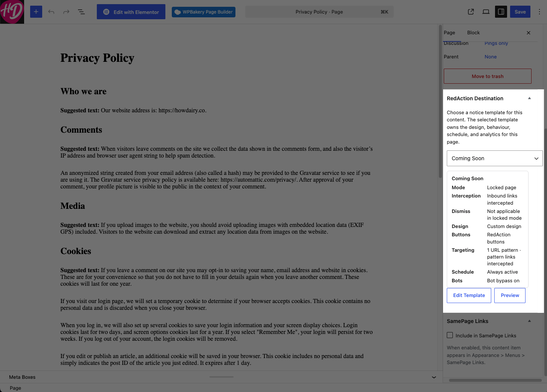Collapse the RedAction Destination panel
The width and height of the screenshot is (547, 392).
[529, 98]
